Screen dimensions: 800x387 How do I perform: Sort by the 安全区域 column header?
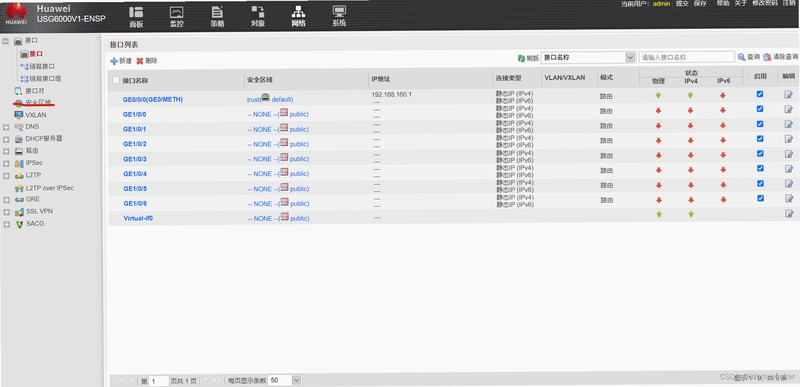260,80
